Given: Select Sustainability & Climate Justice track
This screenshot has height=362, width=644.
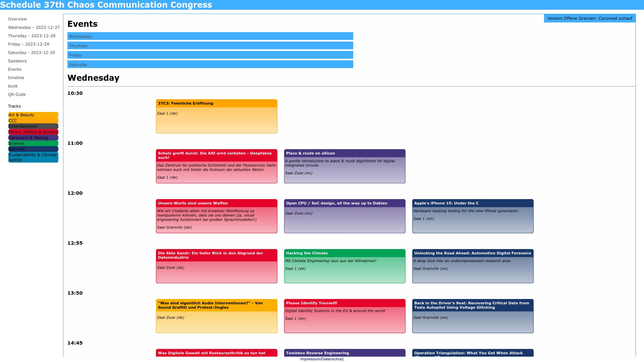Looking at the screenshot, I should coord(33,157).
